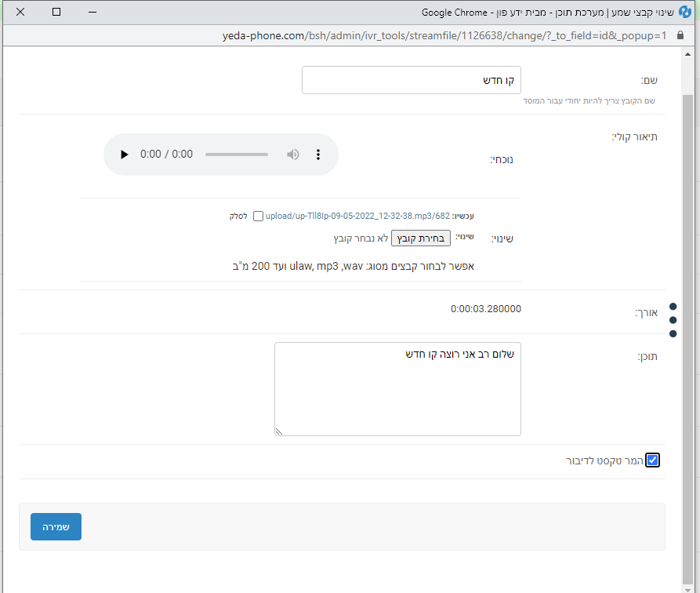Click the שם field label
Viewport: 700px width, 593px height.
tap(649, 81)
